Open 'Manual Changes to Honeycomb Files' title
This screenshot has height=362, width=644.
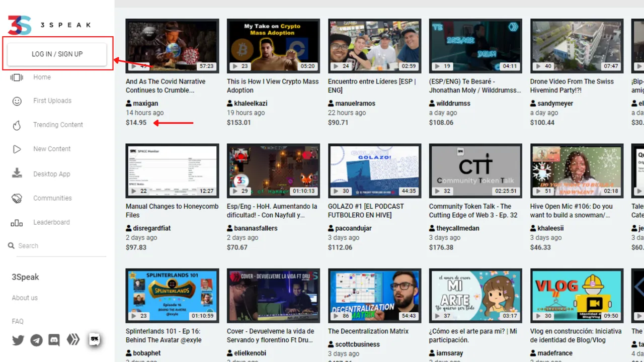pyautogui.click(x=172, y=211)
